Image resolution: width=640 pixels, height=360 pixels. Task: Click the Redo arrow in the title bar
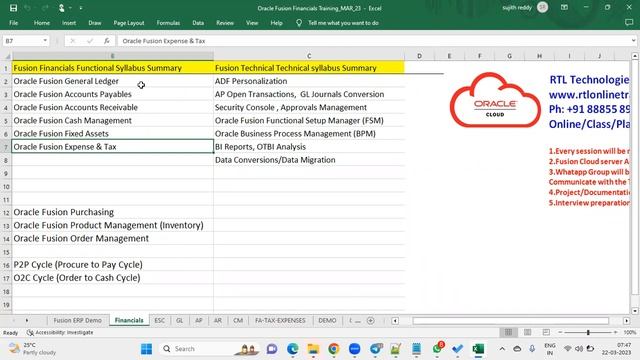[x=44, y=8]
